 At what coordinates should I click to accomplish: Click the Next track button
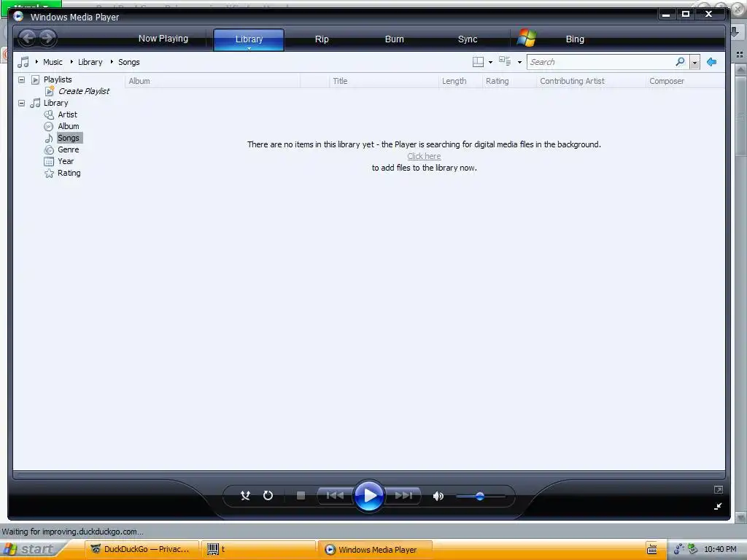click(403, 496)
